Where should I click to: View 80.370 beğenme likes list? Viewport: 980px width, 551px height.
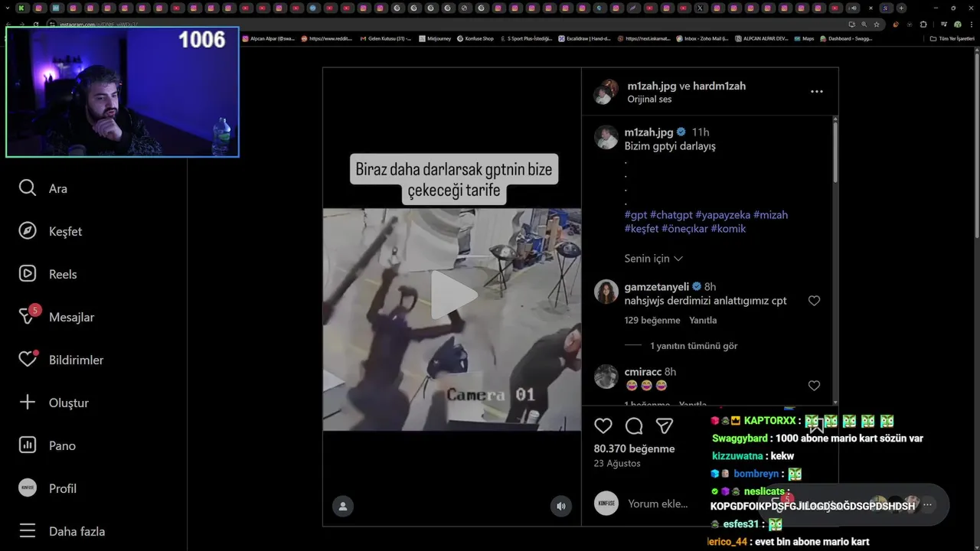(634, 448)
